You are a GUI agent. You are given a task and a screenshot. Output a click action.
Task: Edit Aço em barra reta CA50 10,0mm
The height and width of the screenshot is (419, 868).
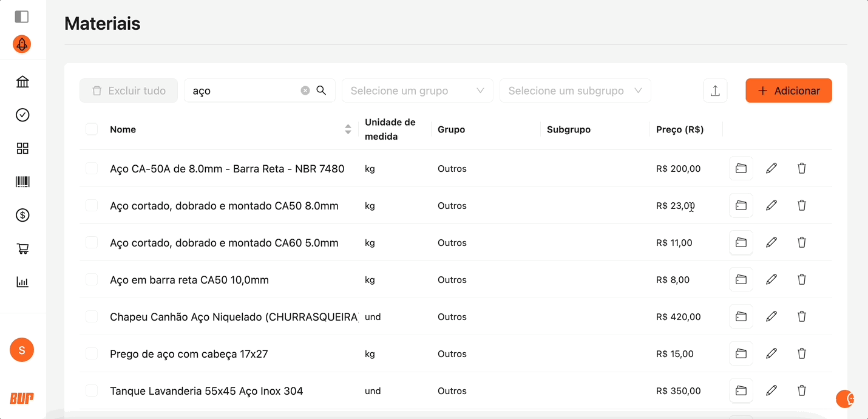pos(771,279)
